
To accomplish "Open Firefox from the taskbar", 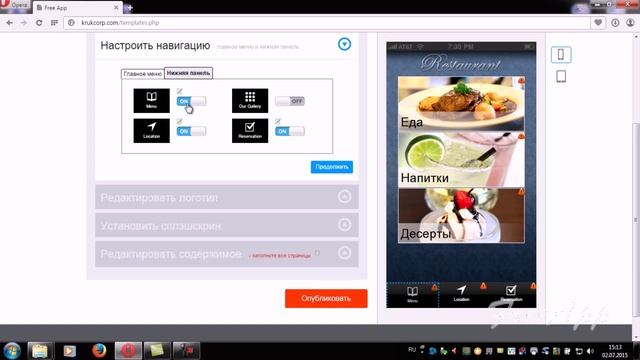I will pyautogui.click(x=99, y=351).
